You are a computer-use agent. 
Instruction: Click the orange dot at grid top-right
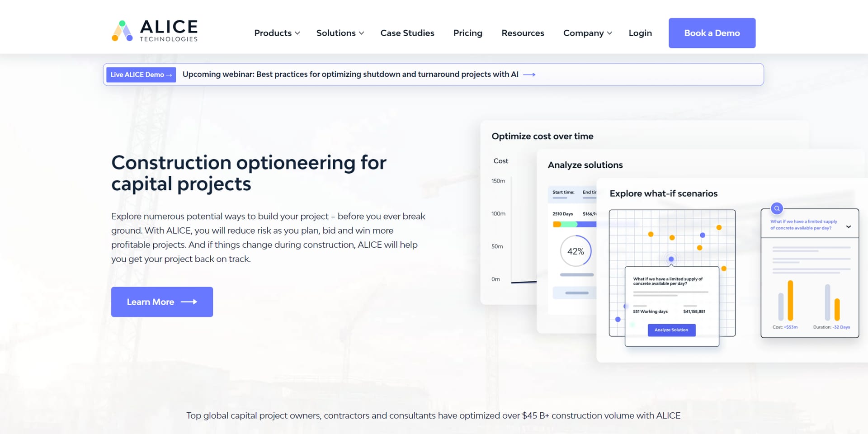(x=719, y=227)
